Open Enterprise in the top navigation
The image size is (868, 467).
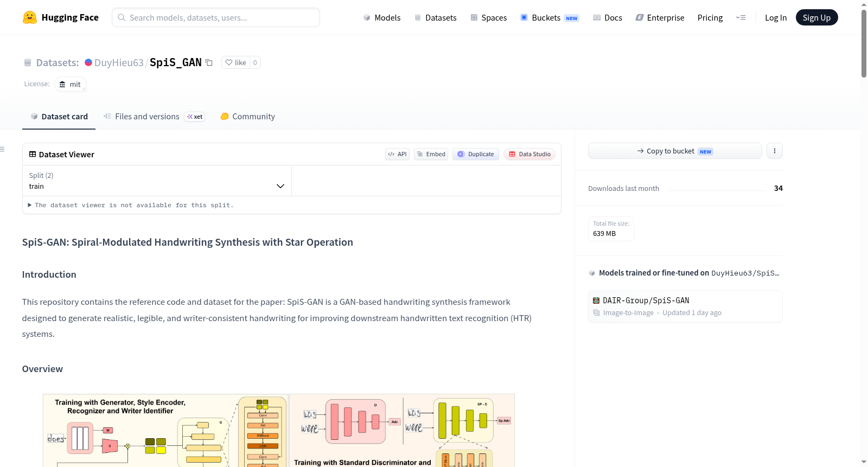pos(660,17)
